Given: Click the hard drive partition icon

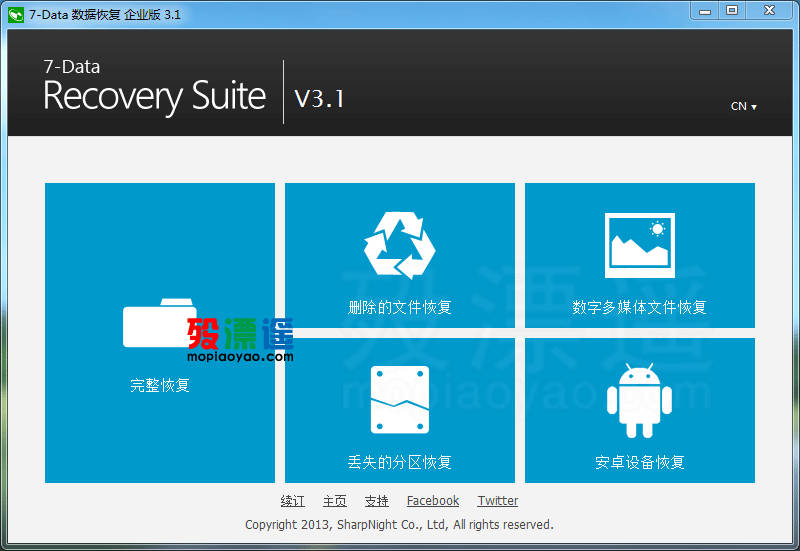Looking at the screenshot, I should pyautogui.click(x=399, y=400).
